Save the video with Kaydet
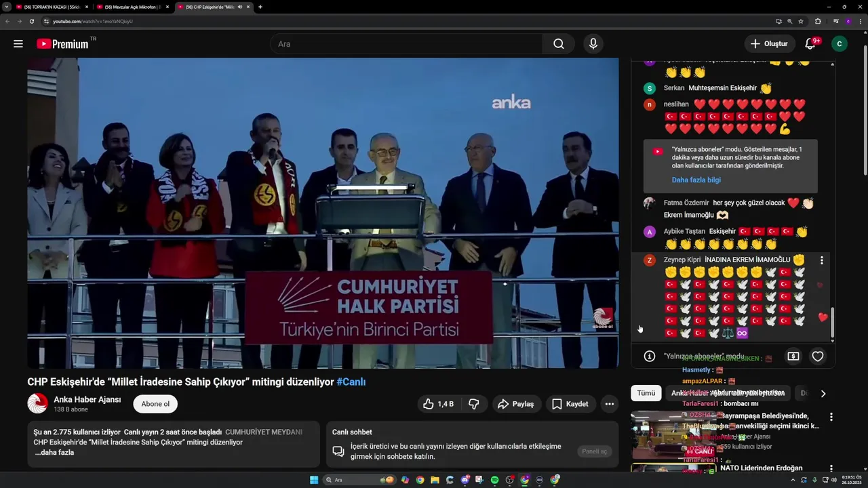This screenshot has height=488, width=868. [570, 404]
